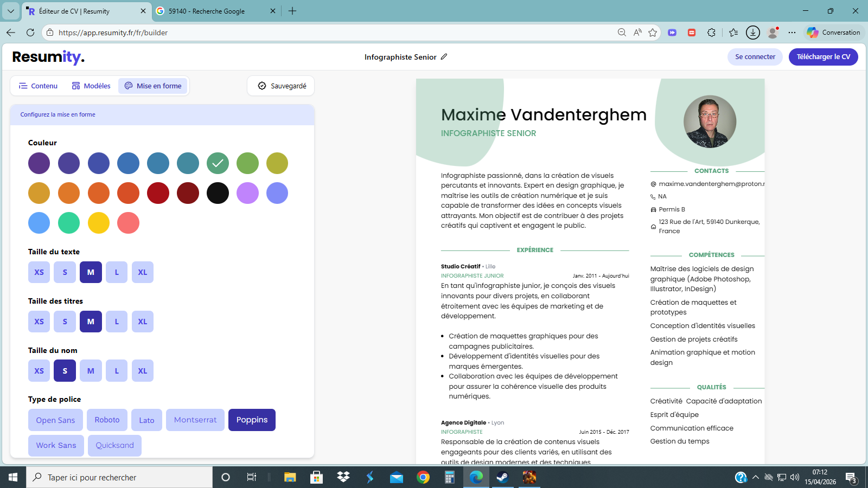Screen dimensions: 868x488
Task: Open the Modèles tab
Action: 91,86
